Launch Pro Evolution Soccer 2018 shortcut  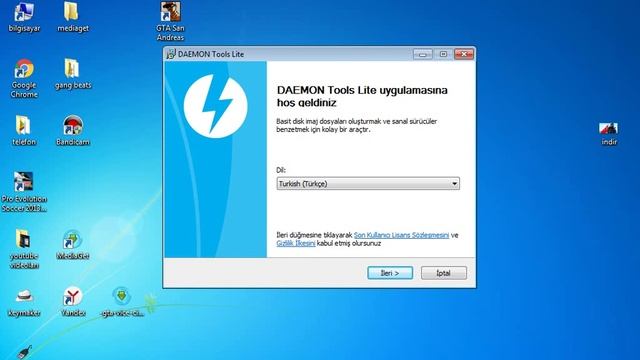24,192
